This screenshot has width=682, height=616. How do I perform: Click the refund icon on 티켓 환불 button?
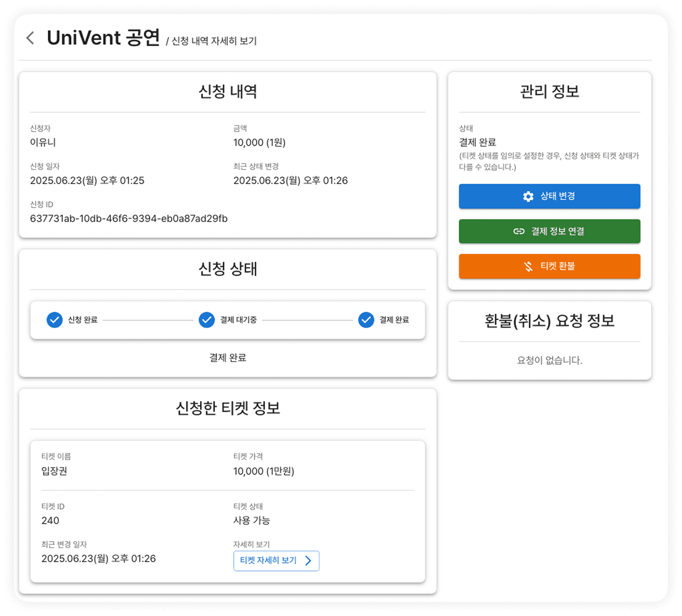[x=528, y=267]
